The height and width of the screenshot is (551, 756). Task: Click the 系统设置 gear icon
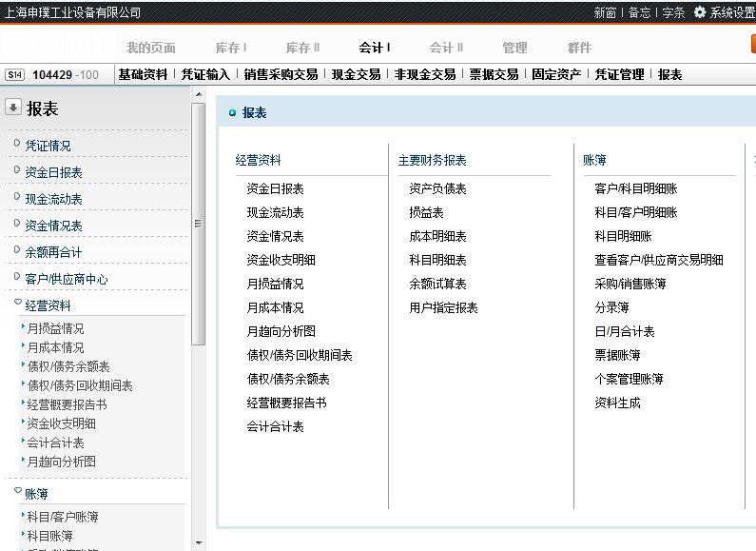click(700, 12)
